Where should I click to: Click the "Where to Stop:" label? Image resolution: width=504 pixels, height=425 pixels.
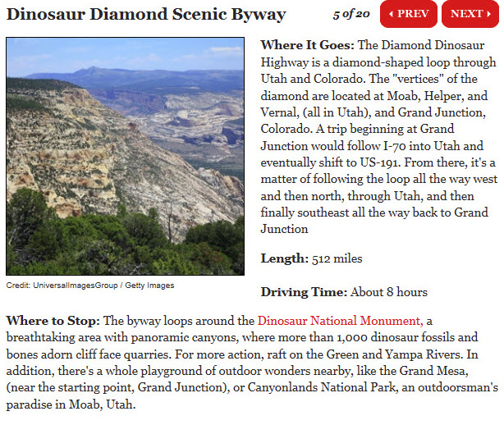pos(53,321)
